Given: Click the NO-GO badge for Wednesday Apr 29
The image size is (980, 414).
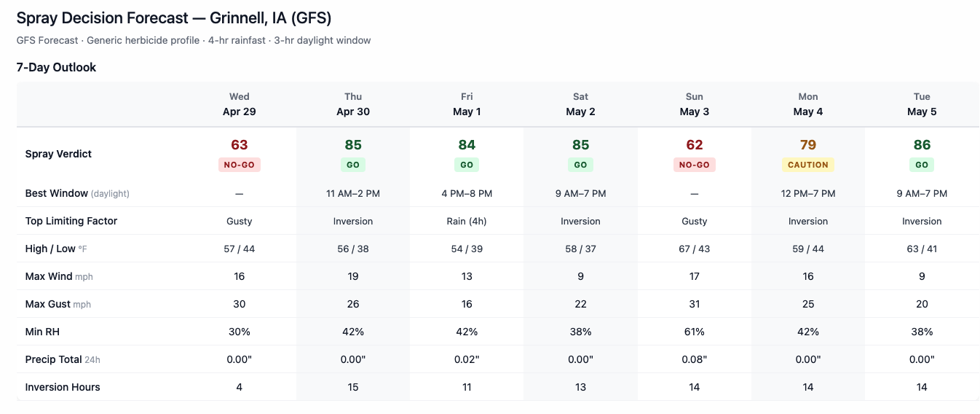Looking at the screenshot, I should pyautogui.click(x=239, y=165).
